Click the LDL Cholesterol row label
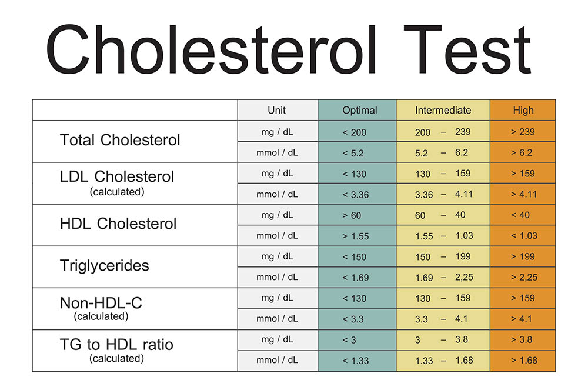 tap(117, 176)
